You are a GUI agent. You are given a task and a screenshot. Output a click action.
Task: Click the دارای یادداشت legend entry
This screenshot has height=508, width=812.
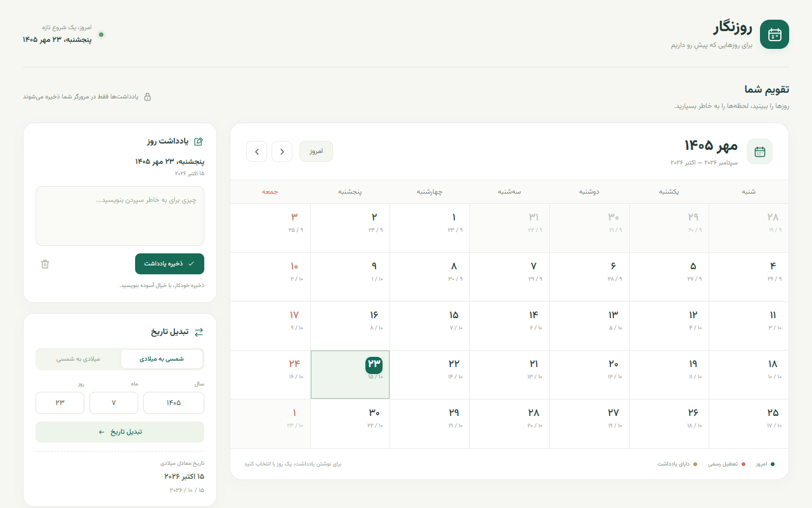[677, 464]
